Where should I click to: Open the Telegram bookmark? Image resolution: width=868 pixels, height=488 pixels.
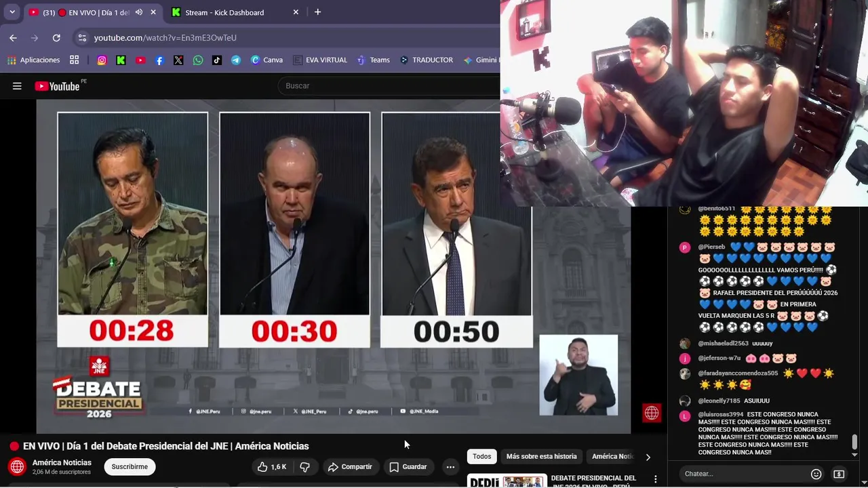(x=235, y=60)
